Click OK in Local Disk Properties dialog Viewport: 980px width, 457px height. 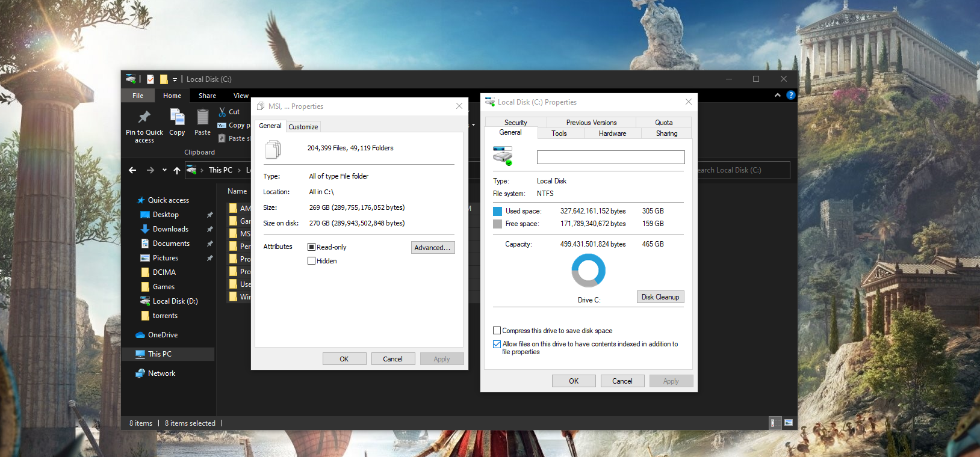pos(574,381)
